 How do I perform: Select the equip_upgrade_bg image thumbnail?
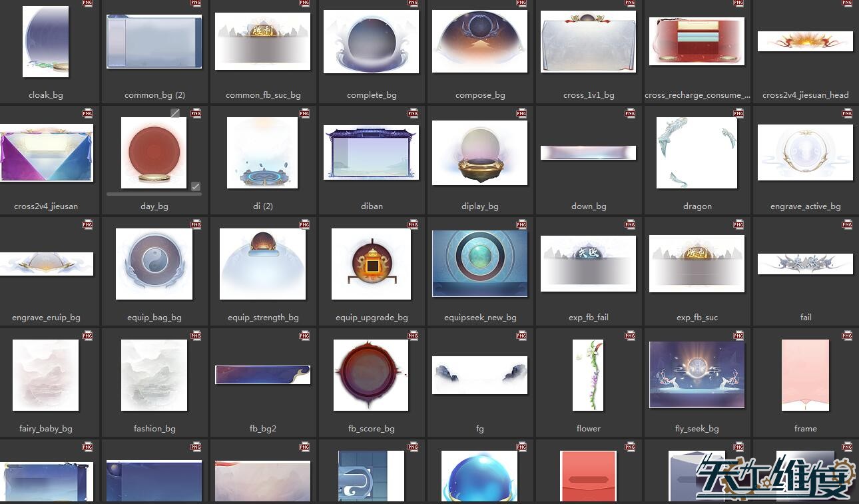372,264
